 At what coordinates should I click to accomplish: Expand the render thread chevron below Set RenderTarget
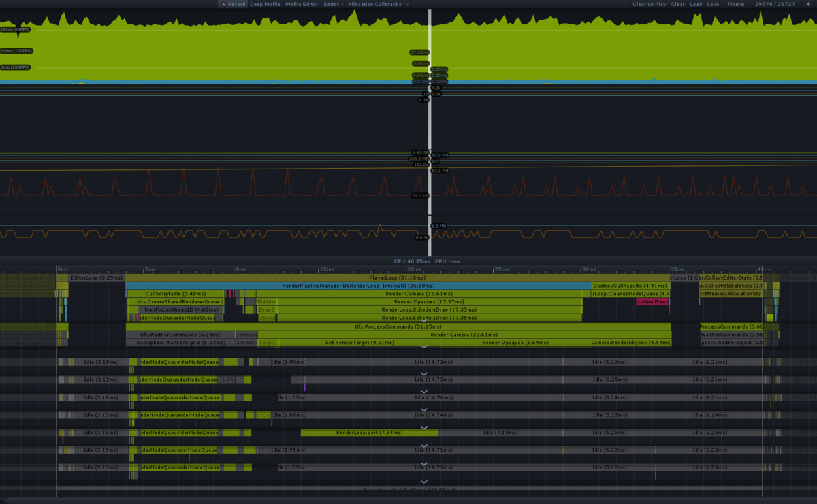pos(423,347)
